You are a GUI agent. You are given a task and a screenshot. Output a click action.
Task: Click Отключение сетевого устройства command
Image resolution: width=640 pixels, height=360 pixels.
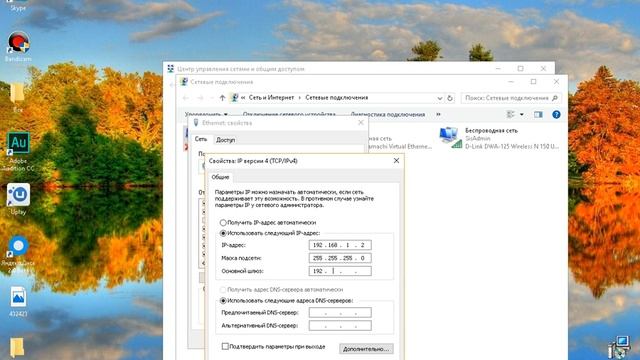[289, 114]
